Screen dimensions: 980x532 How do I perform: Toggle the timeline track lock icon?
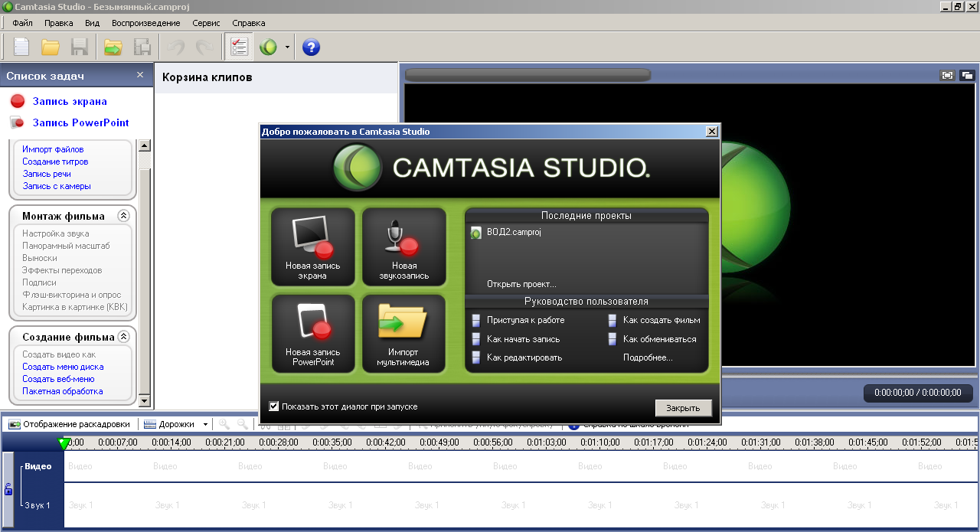8,489
